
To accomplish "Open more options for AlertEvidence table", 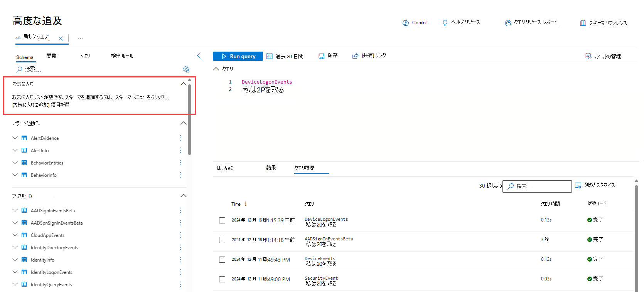I will [x=180, y=138].
